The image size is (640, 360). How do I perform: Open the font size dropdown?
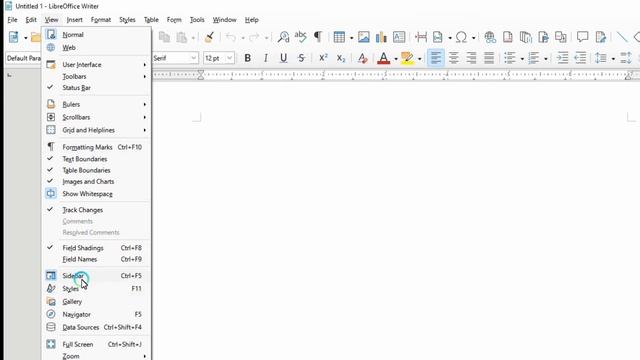(x=229, y=58)
